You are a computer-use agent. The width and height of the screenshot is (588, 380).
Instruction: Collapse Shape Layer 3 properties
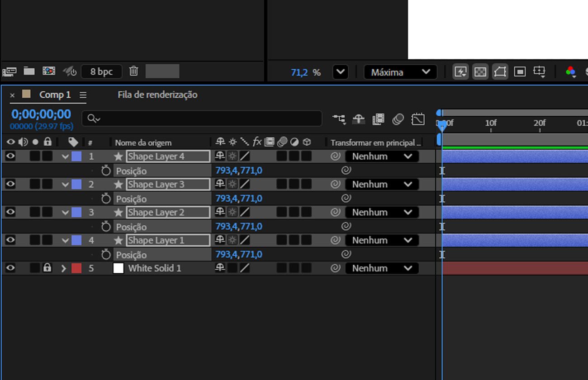[65, 185]
